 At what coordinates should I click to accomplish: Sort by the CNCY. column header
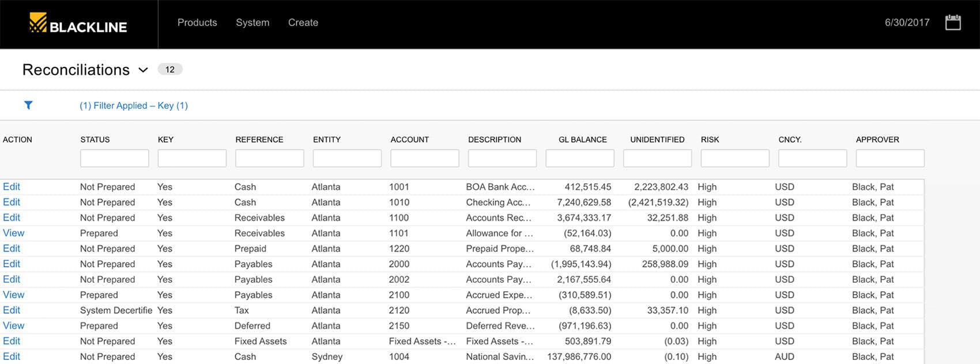click(x=790, y=140)
